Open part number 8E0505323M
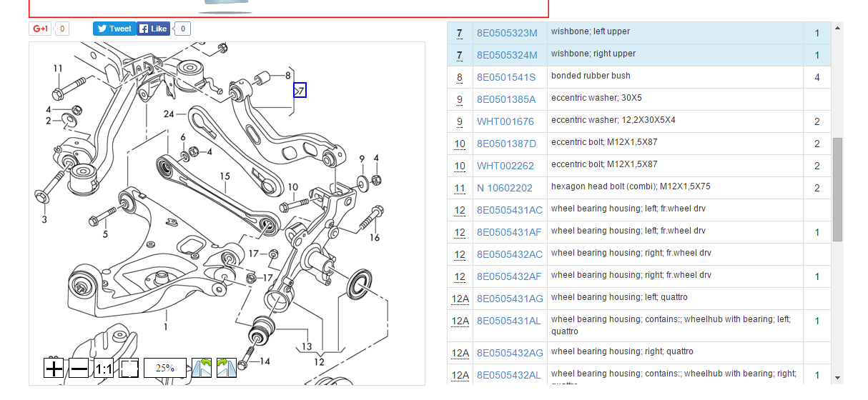Image resolution: width=868 pixels, height=400 pixels. [x=507, y=33]
